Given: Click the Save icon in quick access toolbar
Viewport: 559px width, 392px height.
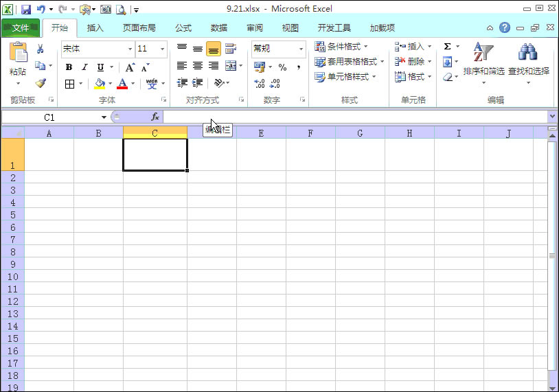Looking at the screenshot, I should pos(26,10).
